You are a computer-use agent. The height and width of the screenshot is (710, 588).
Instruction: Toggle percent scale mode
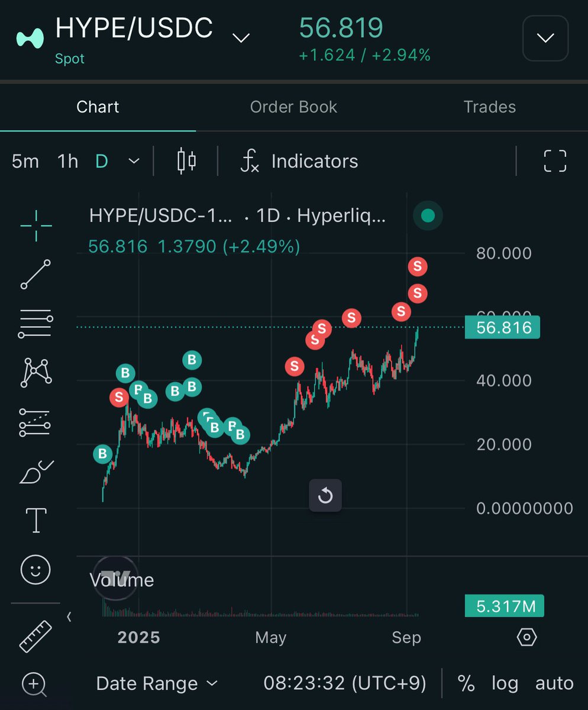466,684
